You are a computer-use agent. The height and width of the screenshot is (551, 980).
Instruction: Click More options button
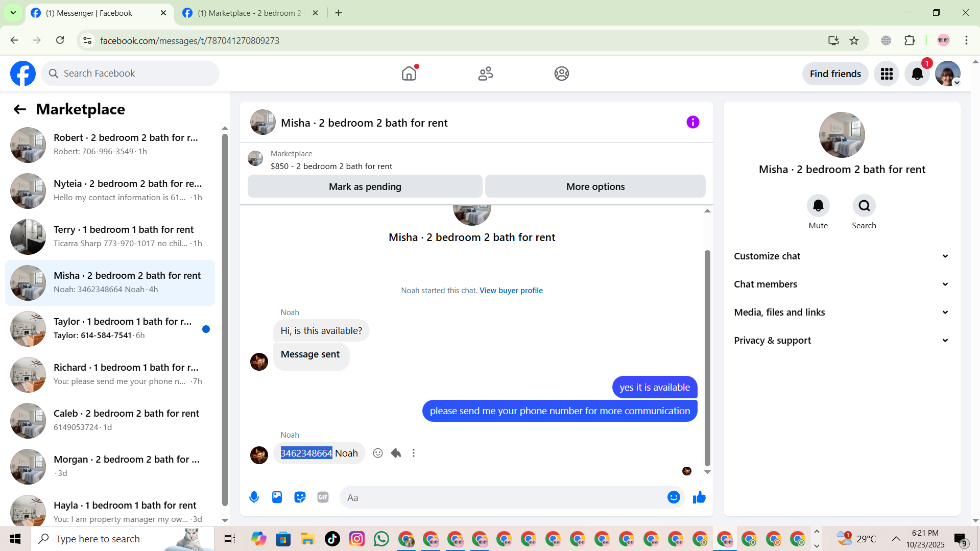[595, 186]
